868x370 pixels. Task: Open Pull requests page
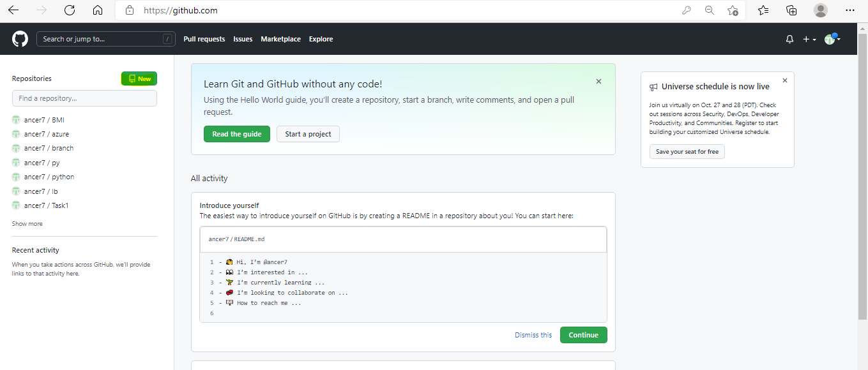(x=204, y=39)
